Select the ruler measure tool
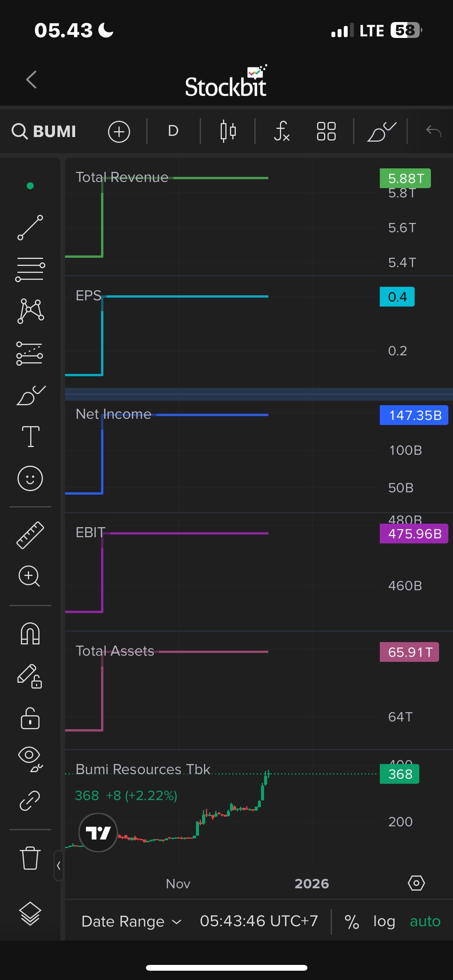Screen dimensions: 453x980 click(30, 535)
